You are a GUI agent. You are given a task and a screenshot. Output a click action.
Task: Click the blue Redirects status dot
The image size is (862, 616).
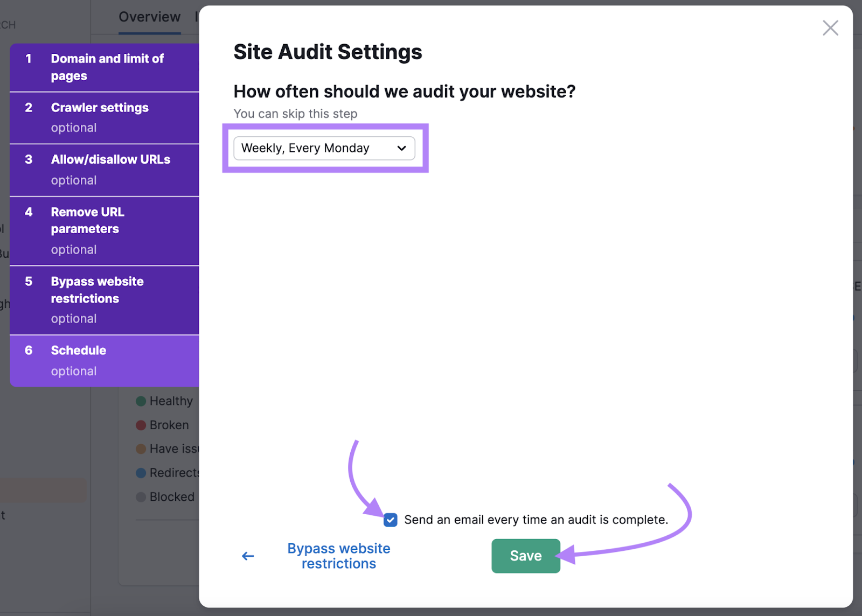point(141,472)
